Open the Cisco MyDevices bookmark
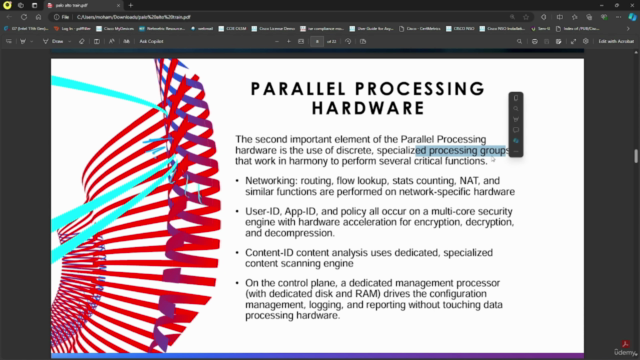Screen dimensions: 640x360 115,29
